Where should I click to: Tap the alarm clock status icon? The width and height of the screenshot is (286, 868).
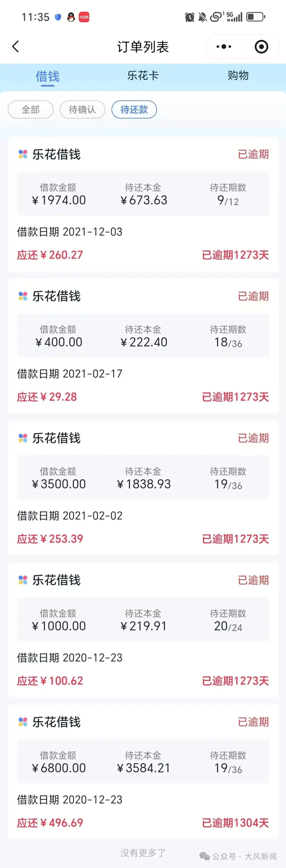coord(189,17)
